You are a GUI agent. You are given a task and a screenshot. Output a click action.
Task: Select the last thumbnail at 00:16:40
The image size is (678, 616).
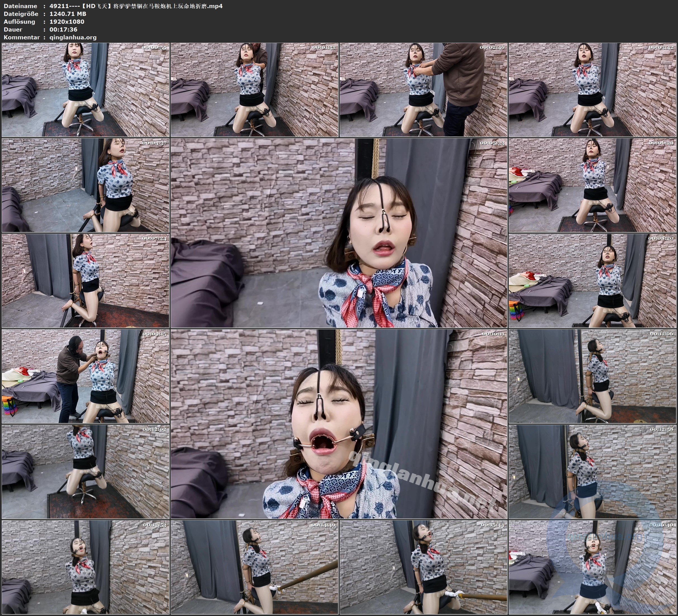click(593, 567)
